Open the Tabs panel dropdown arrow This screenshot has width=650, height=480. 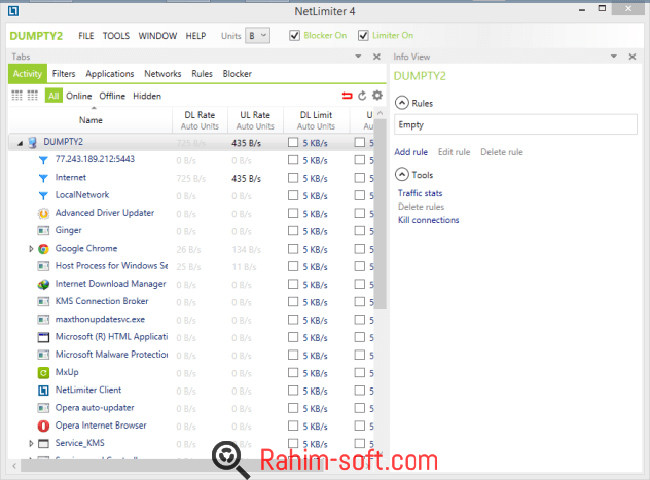[358, 56]
